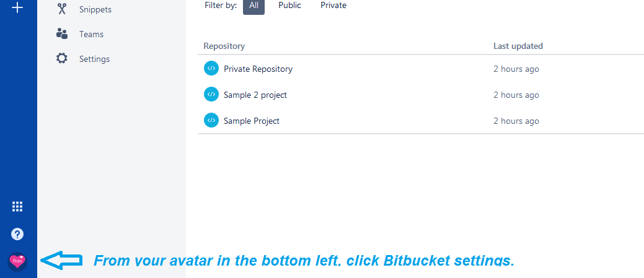Screen dimensions: 644x278
Task: Click the Teams people icon
Action: [x=61, y=34]
